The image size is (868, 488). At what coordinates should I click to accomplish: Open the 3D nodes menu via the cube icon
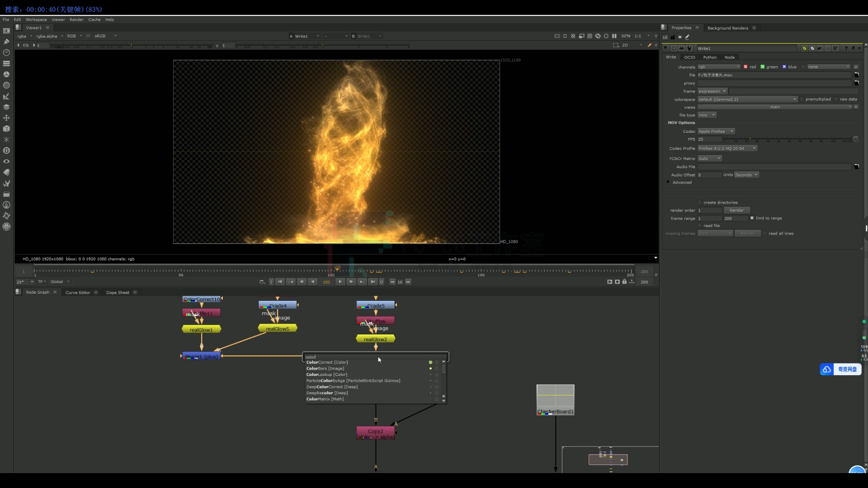point(6,129)
